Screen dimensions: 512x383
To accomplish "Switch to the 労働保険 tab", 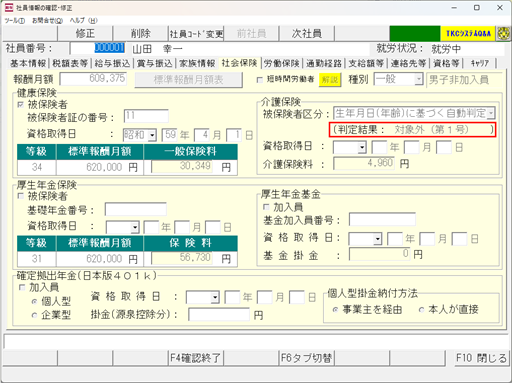I will pos(282,63).
